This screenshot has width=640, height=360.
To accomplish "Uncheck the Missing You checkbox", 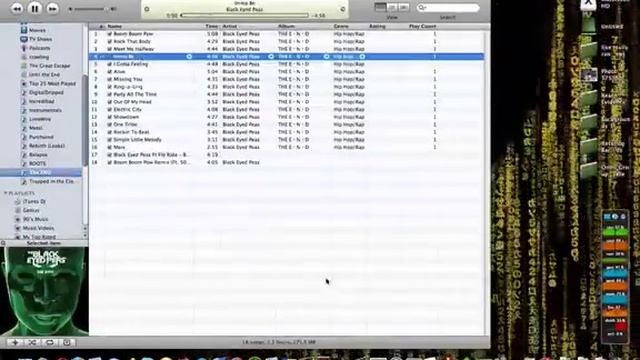I will tap(109, 79).
